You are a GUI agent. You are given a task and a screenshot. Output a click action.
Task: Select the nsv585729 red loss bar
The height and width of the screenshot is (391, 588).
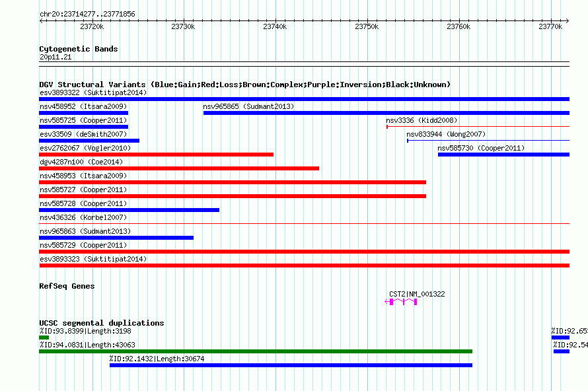coord(304,252)
